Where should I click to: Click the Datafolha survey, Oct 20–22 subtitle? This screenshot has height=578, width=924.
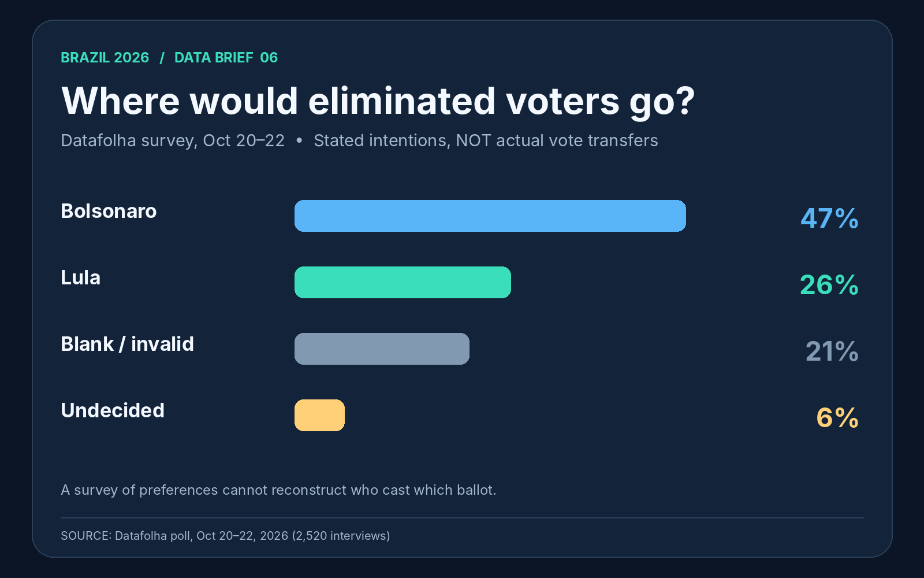173,140
